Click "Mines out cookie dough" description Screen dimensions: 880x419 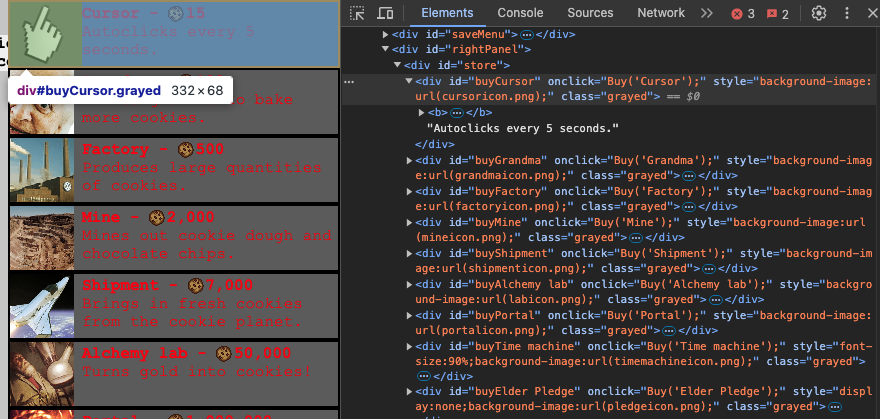pyautogui.click(x=207, y=245)
